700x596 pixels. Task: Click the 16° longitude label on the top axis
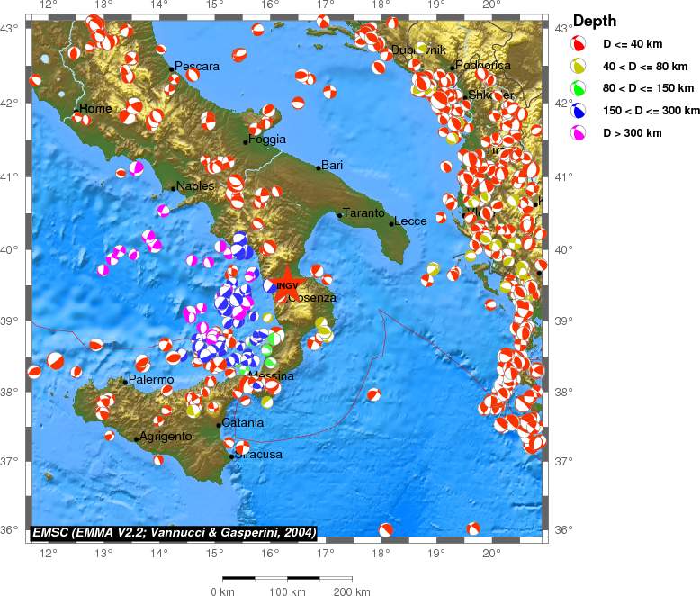[270, 5]
